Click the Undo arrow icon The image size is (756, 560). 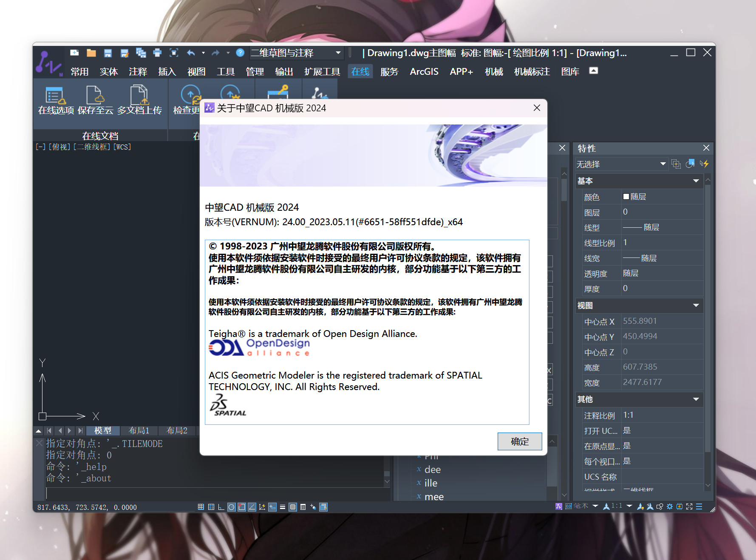click(x=191, y=53)
